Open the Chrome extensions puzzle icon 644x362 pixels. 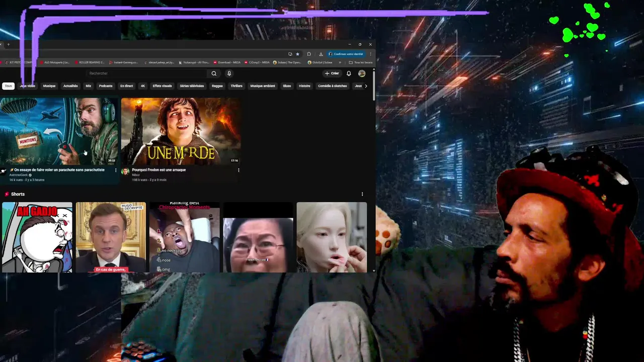(309, 54)
